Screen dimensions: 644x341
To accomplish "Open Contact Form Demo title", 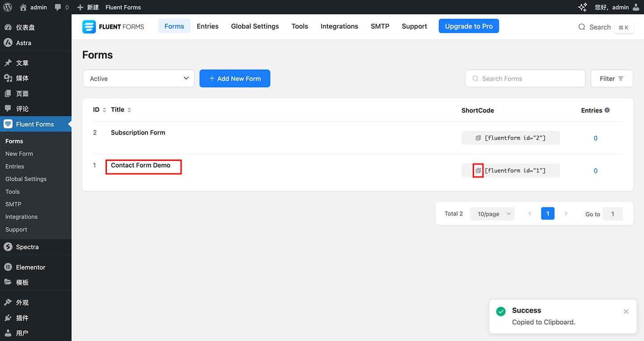I will (141, 165).
